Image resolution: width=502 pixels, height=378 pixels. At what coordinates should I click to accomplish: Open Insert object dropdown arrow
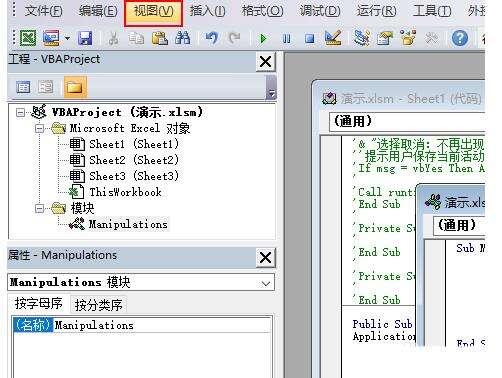point(67,38)
